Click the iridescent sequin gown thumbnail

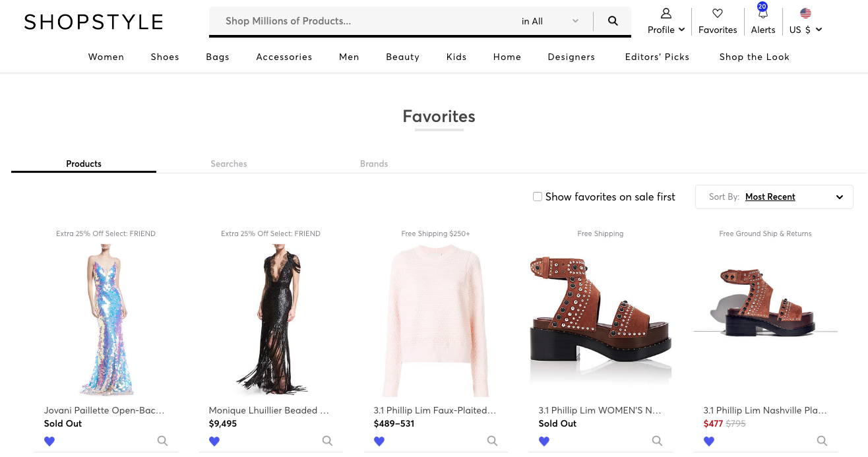[x=106, y=320]
